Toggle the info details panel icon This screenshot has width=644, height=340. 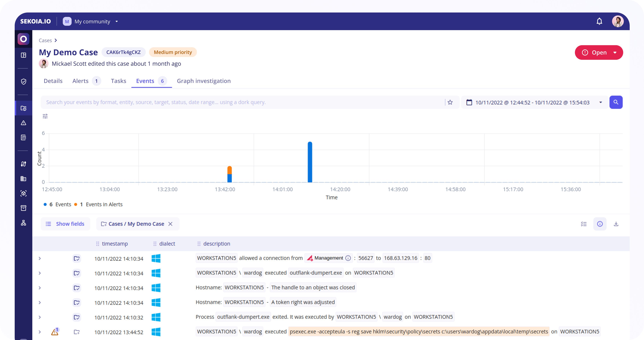pos(600,224)
